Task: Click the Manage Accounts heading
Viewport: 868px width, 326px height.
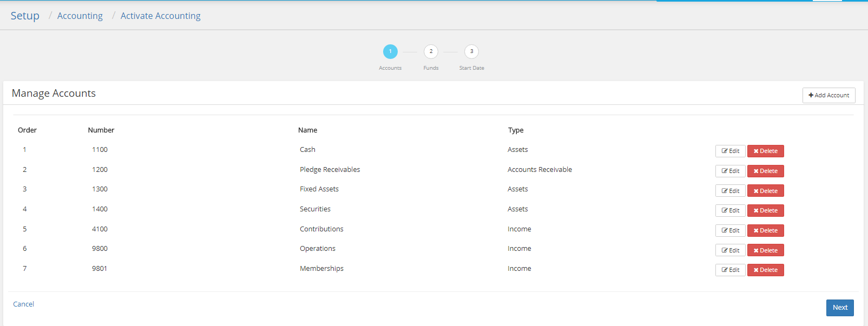Action: click(54, 93)
